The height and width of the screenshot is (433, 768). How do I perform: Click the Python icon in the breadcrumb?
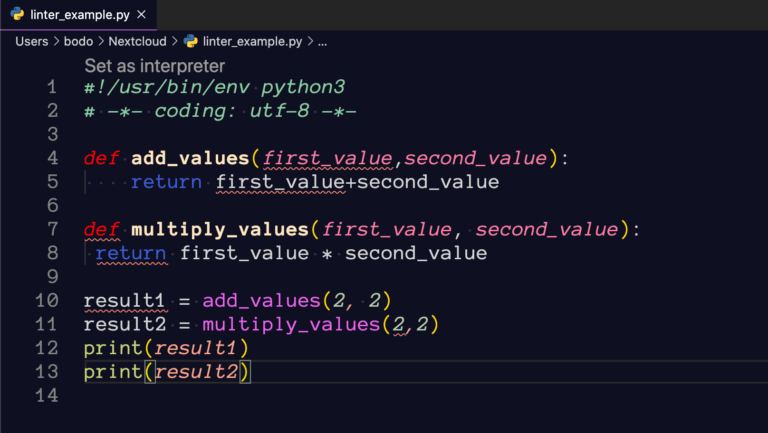click(191, 42)
